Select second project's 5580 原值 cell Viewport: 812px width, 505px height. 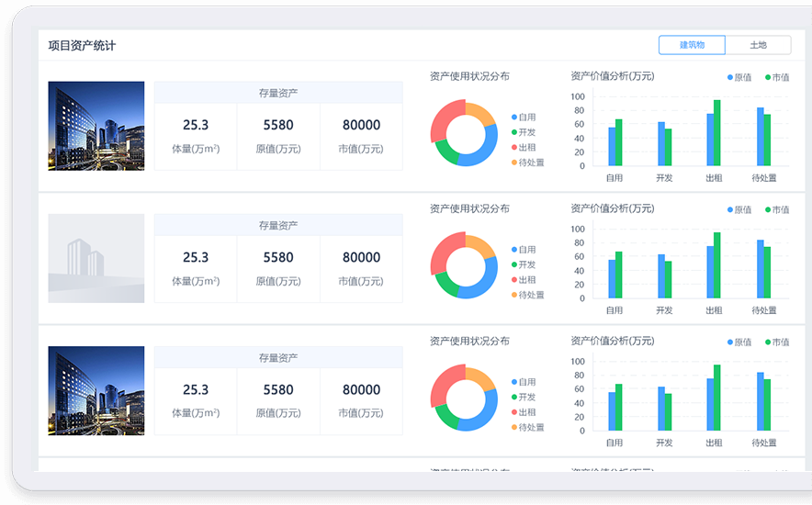278,269
